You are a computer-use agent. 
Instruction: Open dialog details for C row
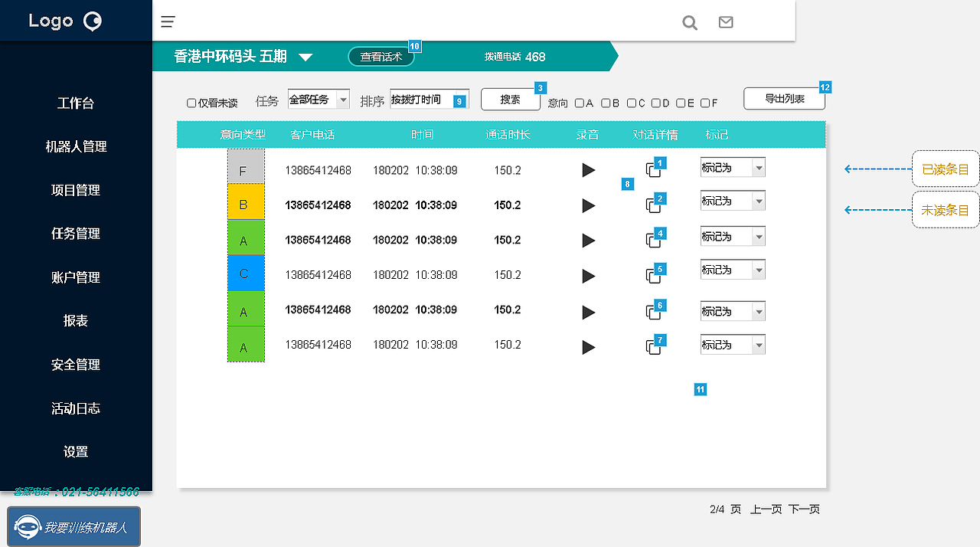coord(653,276)
